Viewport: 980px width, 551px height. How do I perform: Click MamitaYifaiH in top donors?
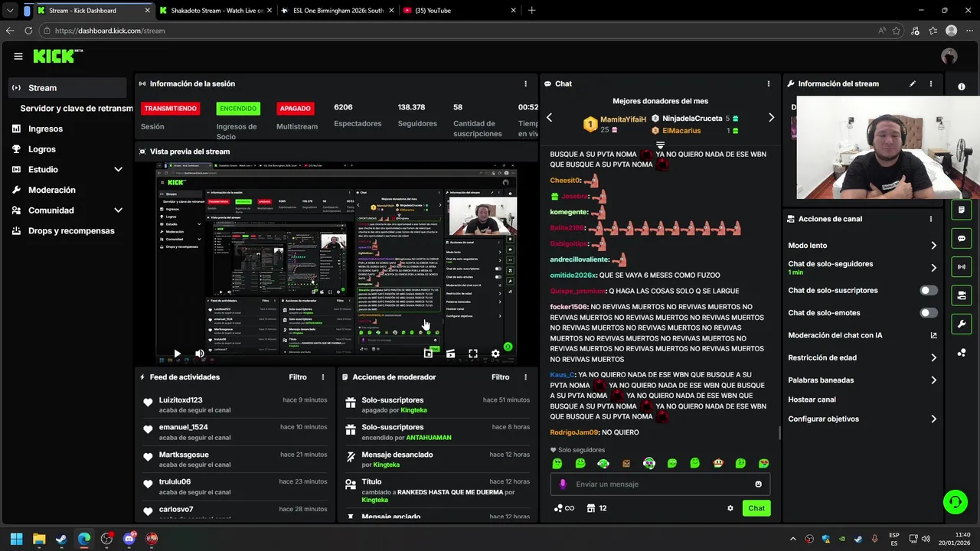pos(623,119)
